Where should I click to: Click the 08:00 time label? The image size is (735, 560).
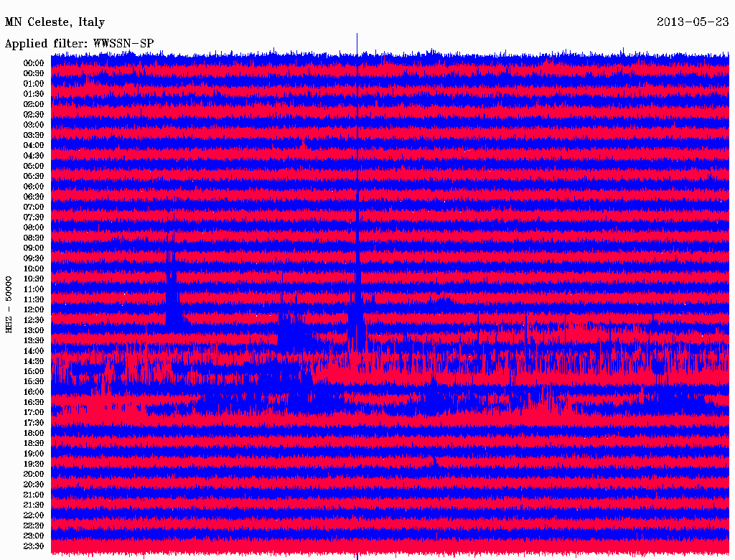coord(34,228)
